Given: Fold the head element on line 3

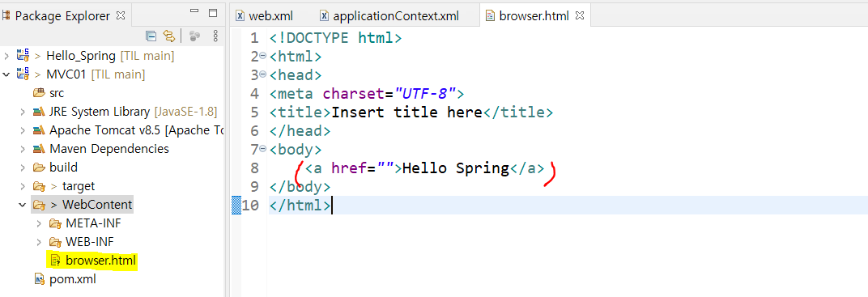Looking at the screenshot, I should coord(263,74).
